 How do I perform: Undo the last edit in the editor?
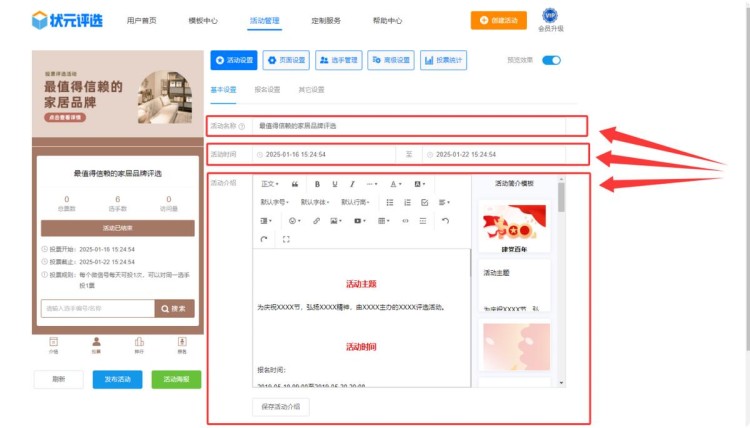[x=445, y=220]
